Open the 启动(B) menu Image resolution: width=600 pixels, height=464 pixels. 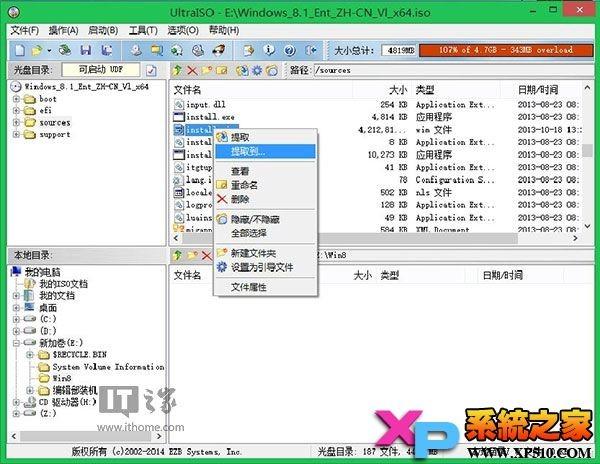tap(103, 30)
